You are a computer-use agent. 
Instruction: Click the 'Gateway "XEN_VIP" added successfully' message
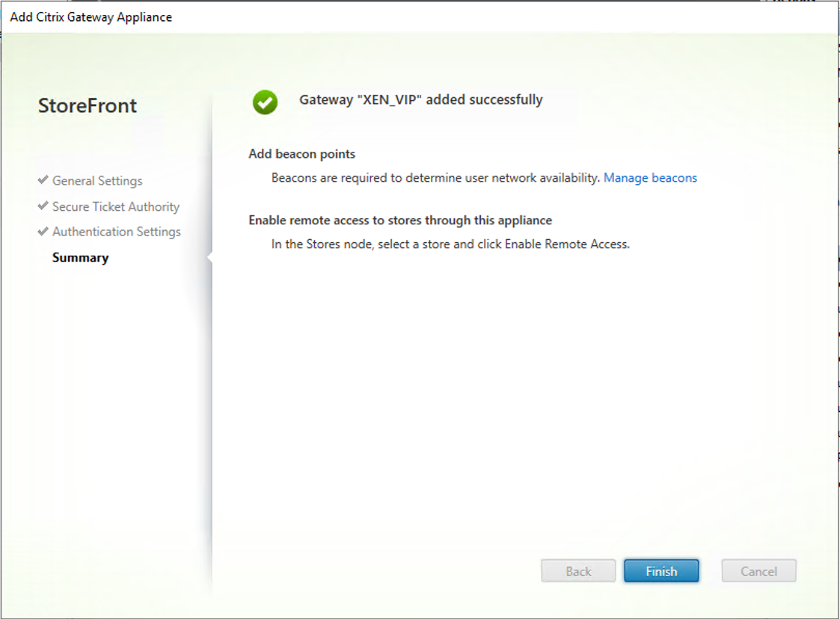(x=421, y=99)
